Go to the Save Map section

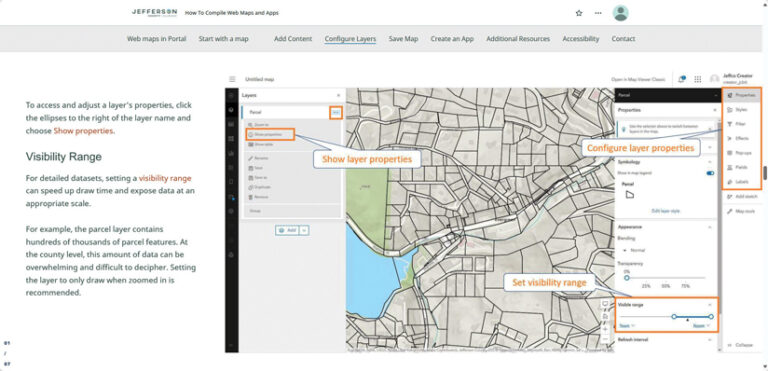tap(404, 39)
